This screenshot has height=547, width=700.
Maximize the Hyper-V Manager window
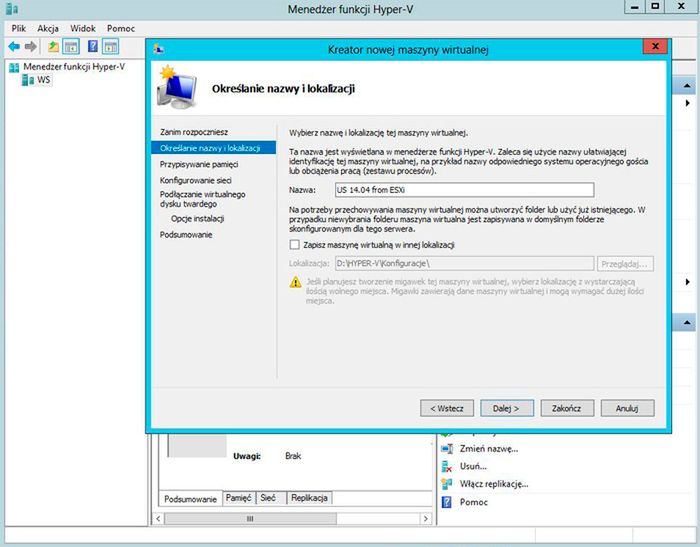[x=655, y=7]
